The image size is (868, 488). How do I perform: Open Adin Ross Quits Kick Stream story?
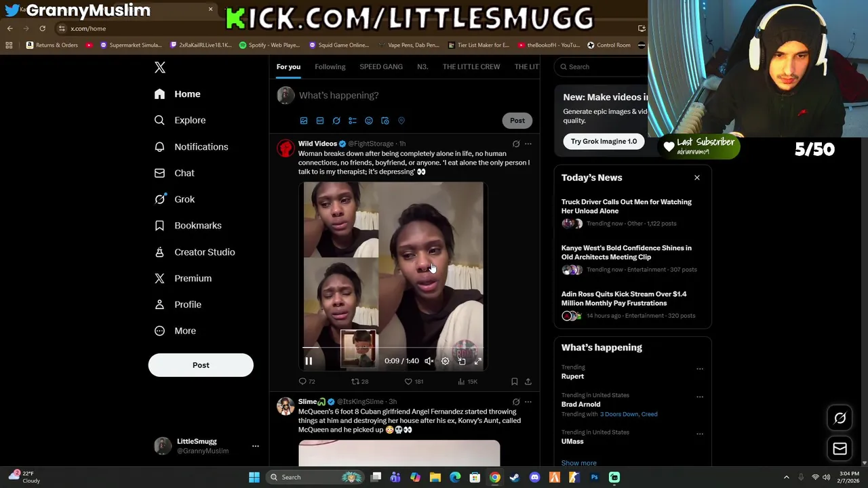click(624, 299)
